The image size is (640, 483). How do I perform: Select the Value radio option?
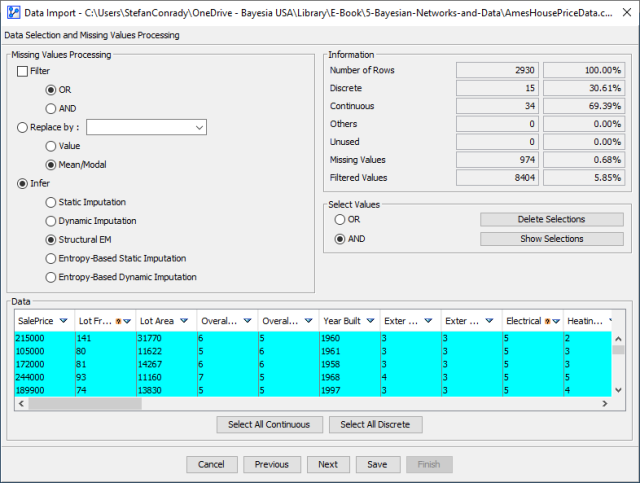(51, 146)
